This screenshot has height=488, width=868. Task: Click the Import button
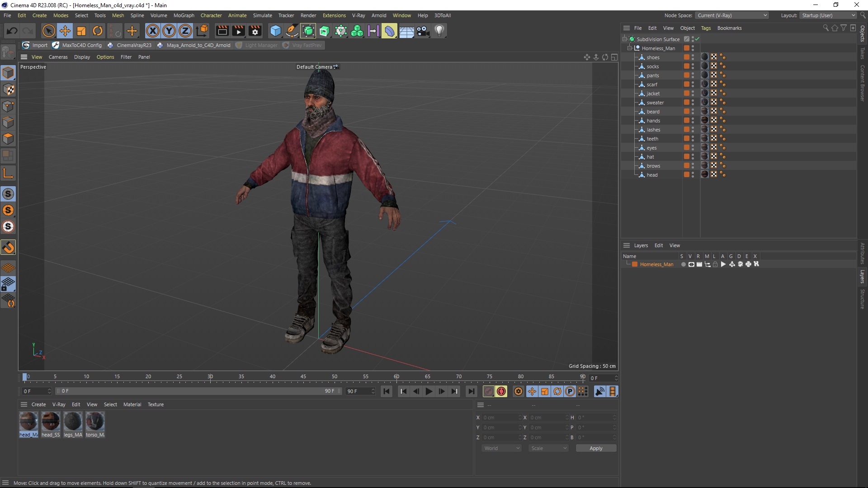[x=35, y=45]
